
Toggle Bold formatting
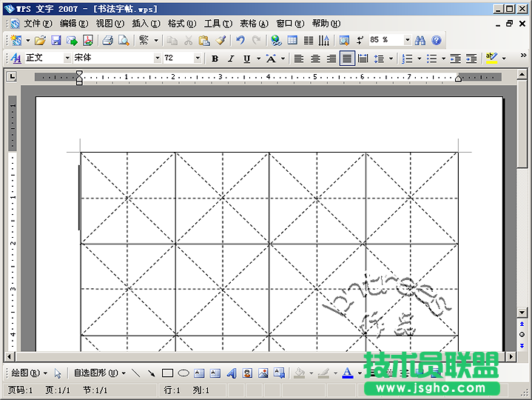(215, 59)
